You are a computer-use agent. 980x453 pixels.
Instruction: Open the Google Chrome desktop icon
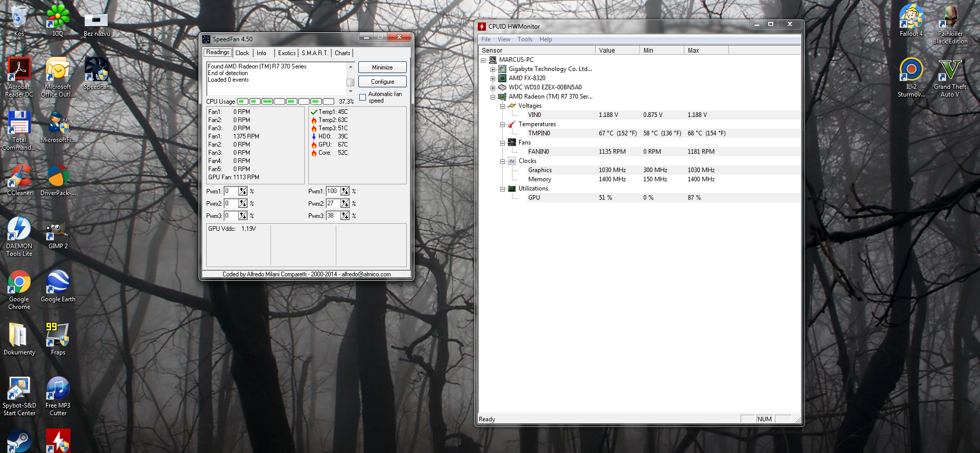click(19, 283)
